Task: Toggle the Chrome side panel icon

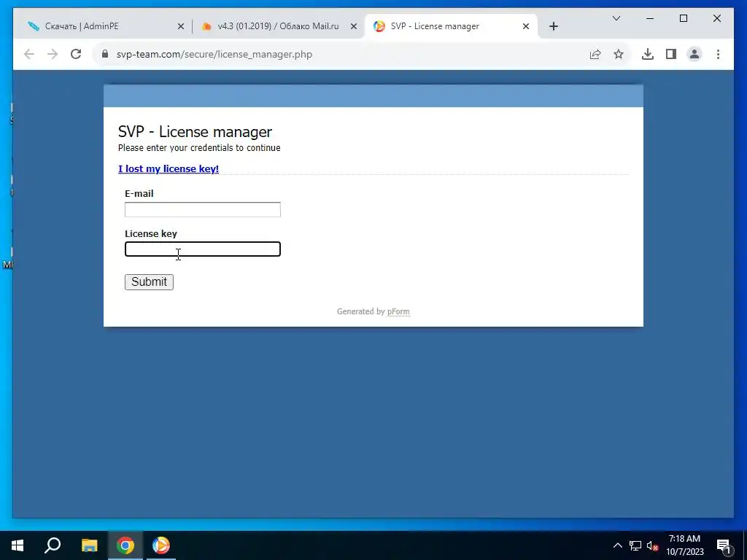Action: pos(671,54)
